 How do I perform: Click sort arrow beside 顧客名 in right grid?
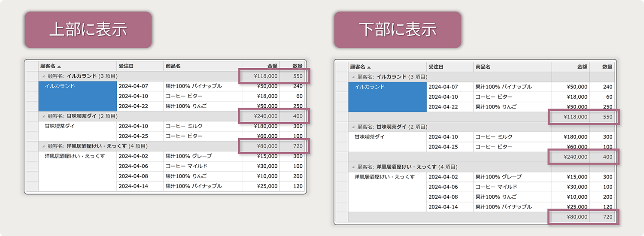[x=369, y=67]
